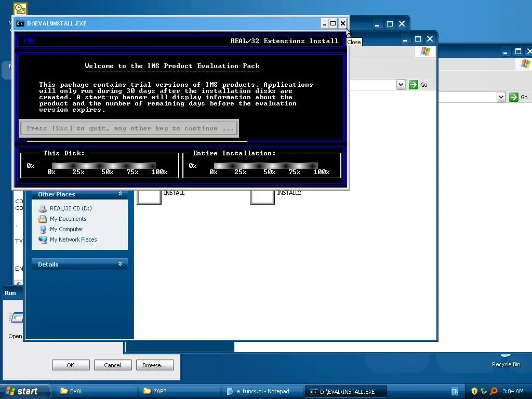Image resolution: width=532 pixels, height=399 pixels.
Task: Click the 3:04 AM clock
Action: (513, 391)
